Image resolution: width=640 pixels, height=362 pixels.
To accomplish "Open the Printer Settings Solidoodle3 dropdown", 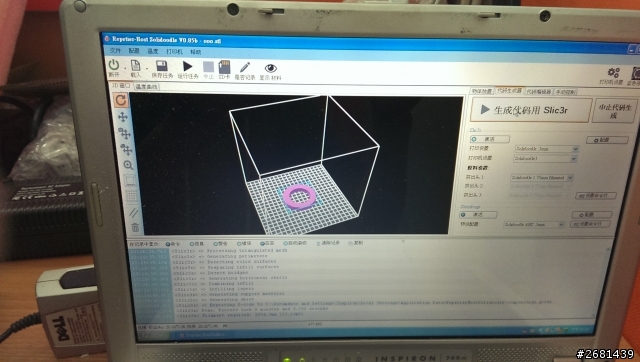I will point(545,158).
